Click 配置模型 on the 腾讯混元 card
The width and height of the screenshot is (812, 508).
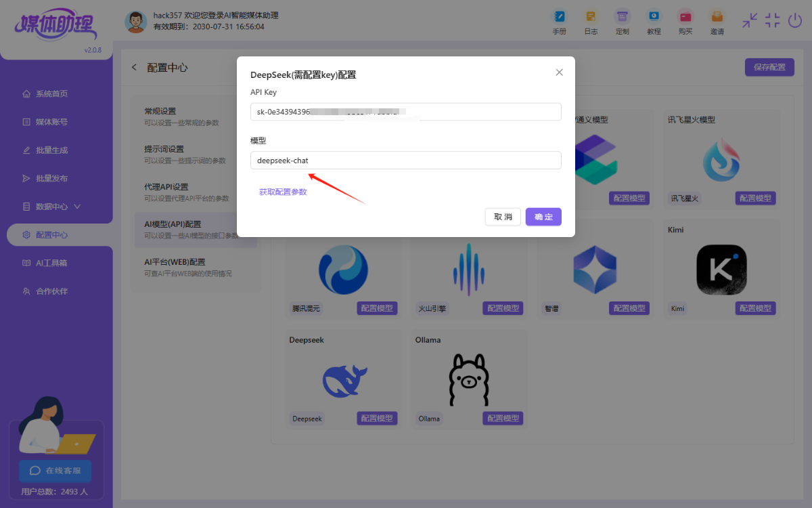tap(377, 308)
